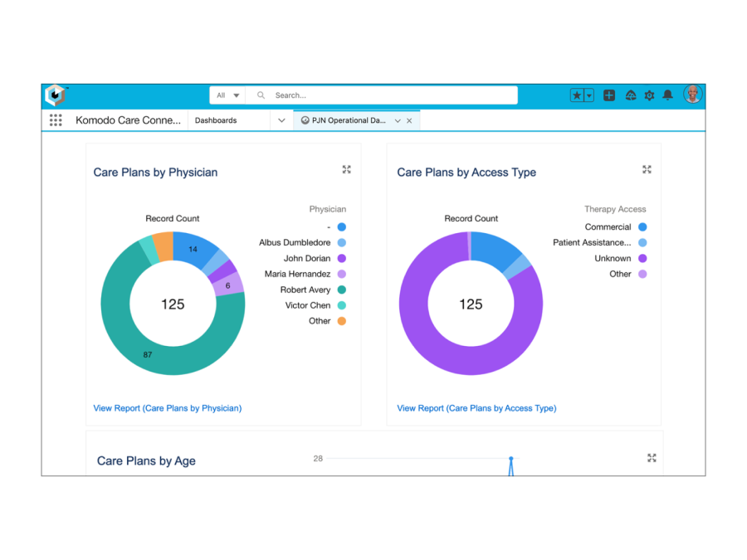Open the All search scope dropdown
747x560 pixels.
(x=227, y=95)
